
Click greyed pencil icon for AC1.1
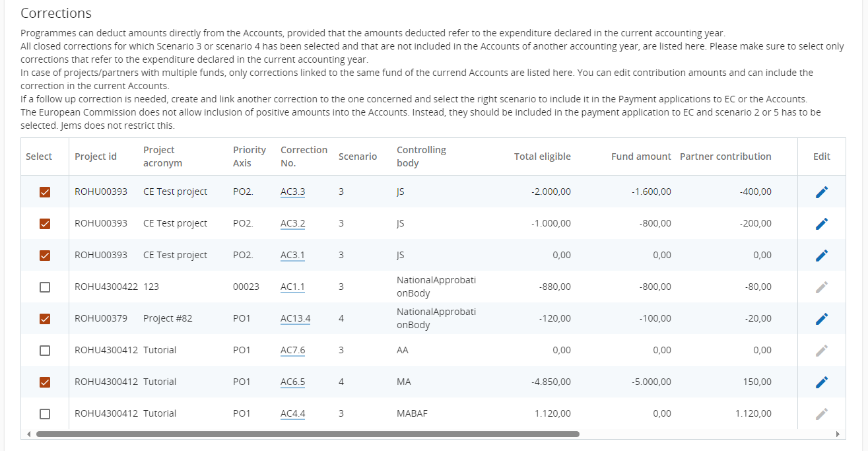click(821, 287)
